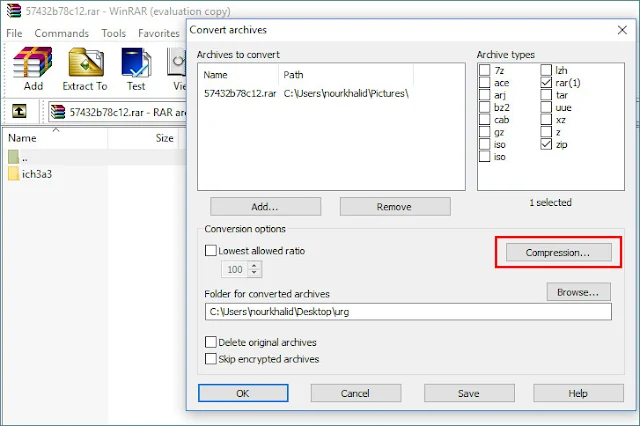The image size is (640, 426).
Task: Click the Name column header in WinRAR window
Action: [x=56, y=138]
